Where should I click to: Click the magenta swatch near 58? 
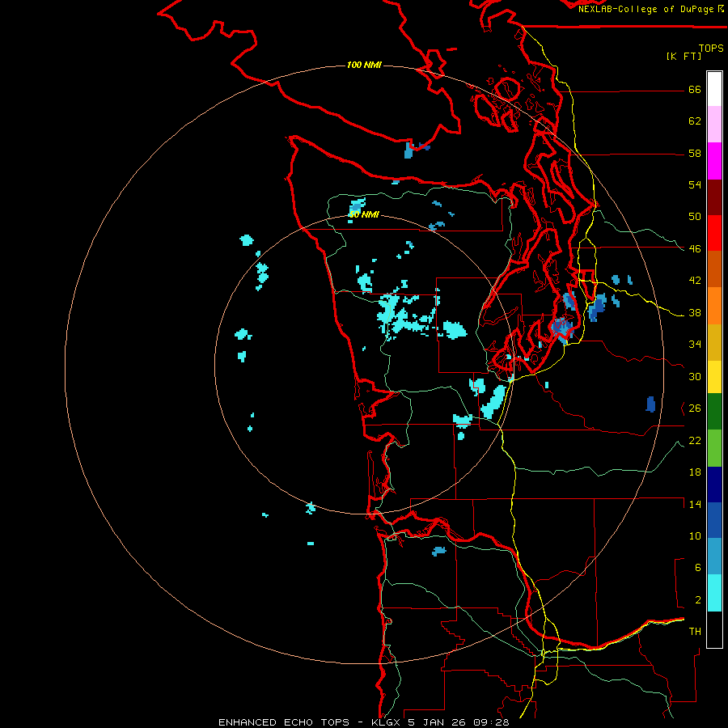coord(714,161)
